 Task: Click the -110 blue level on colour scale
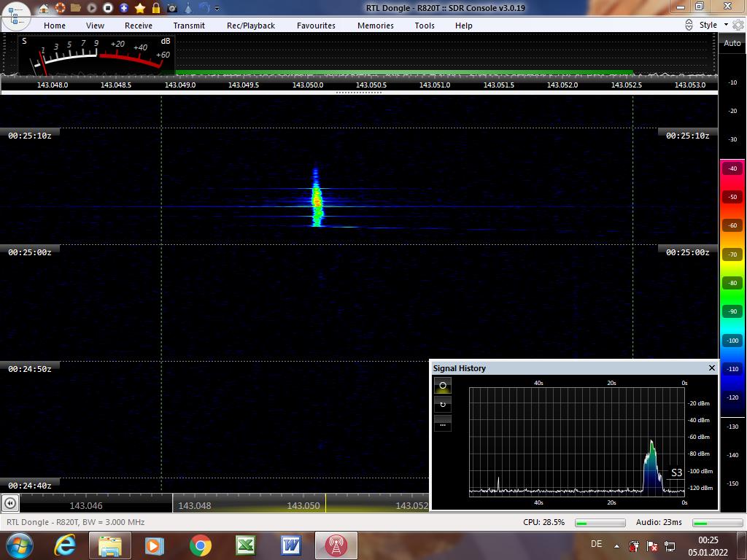click(x=732, y=368)
